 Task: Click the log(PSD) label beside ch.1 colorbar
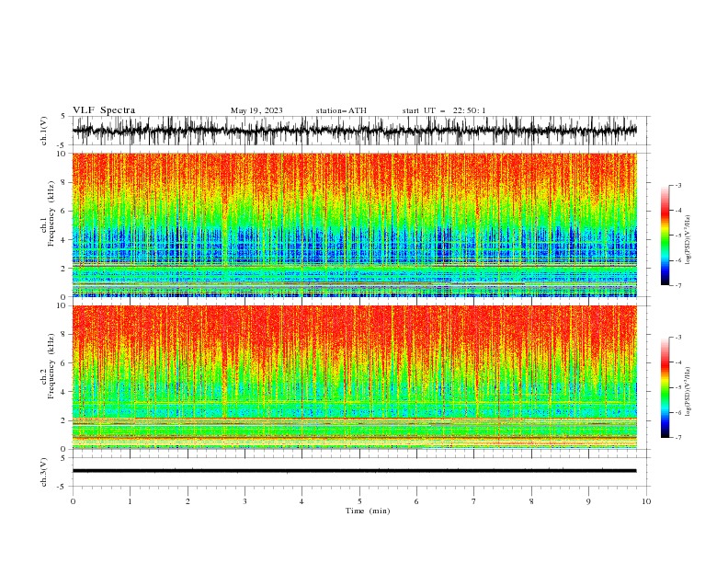click(x=688, y=240)
